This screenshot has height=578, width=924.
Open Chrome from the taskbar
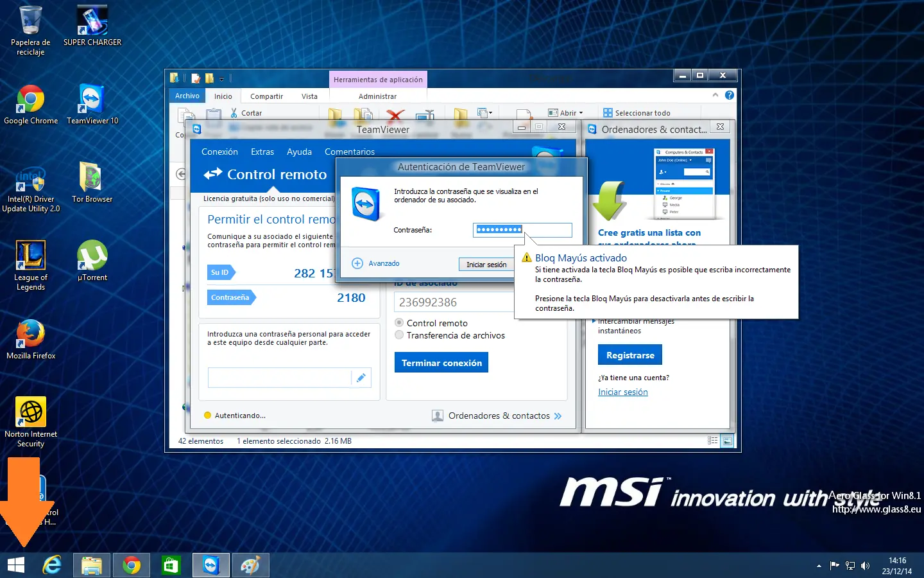click(132, 565)
